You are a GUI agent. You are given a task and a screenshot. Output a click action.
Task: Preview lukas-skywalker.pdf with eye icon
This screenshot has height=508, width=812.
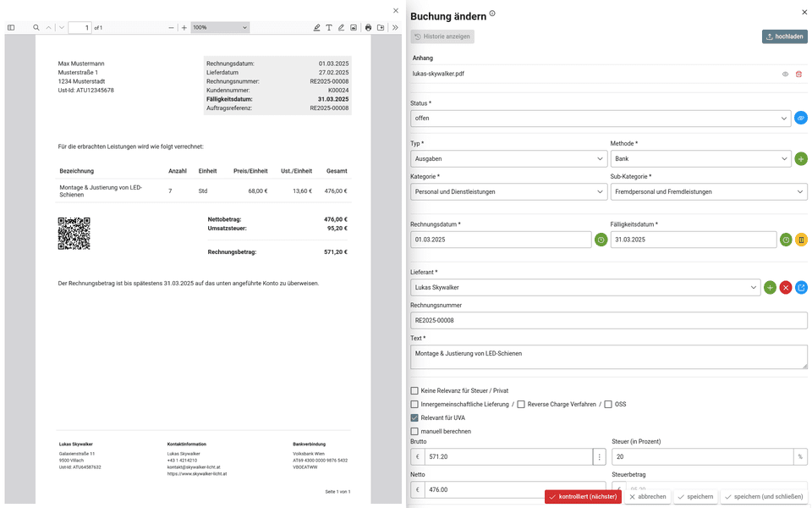[x=785, y=75]
